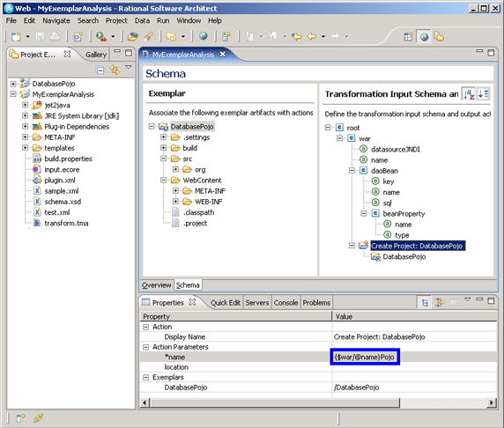This screenshot has width=504, height=428.
Task: Switch to the Web perspective globe icon
Action: [x=425, y=37]
